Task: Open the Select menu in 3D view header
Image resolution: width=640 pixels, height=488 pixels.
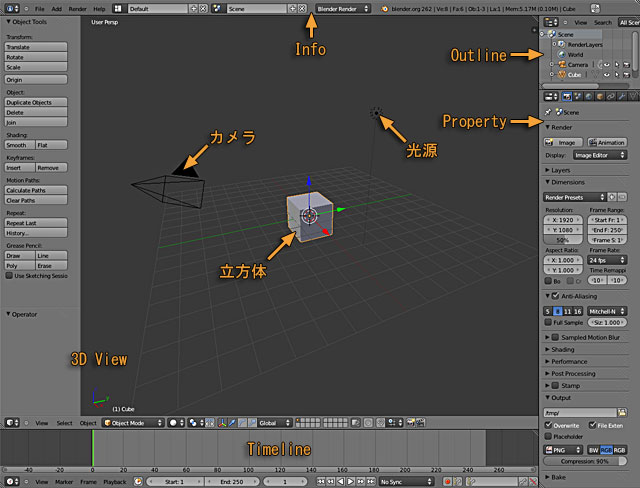Action: pyautogui.click(x=64, y=423)
